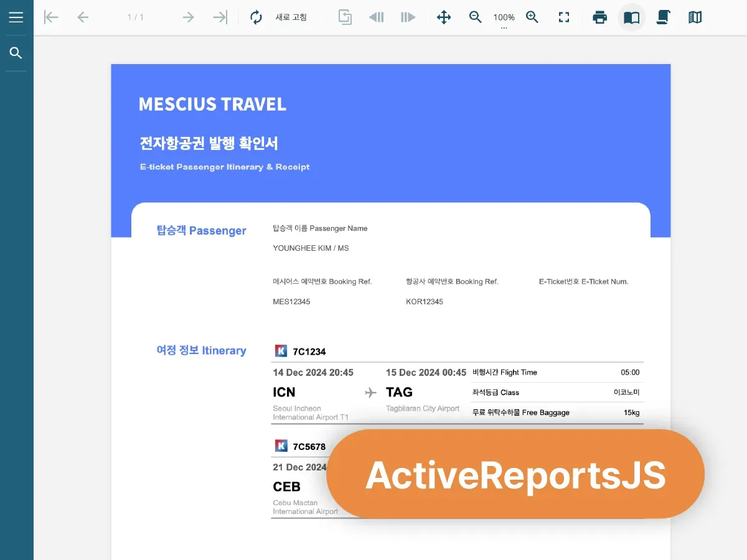
Task: Toggle fullscreen mode icon
Action: point(564,17)
